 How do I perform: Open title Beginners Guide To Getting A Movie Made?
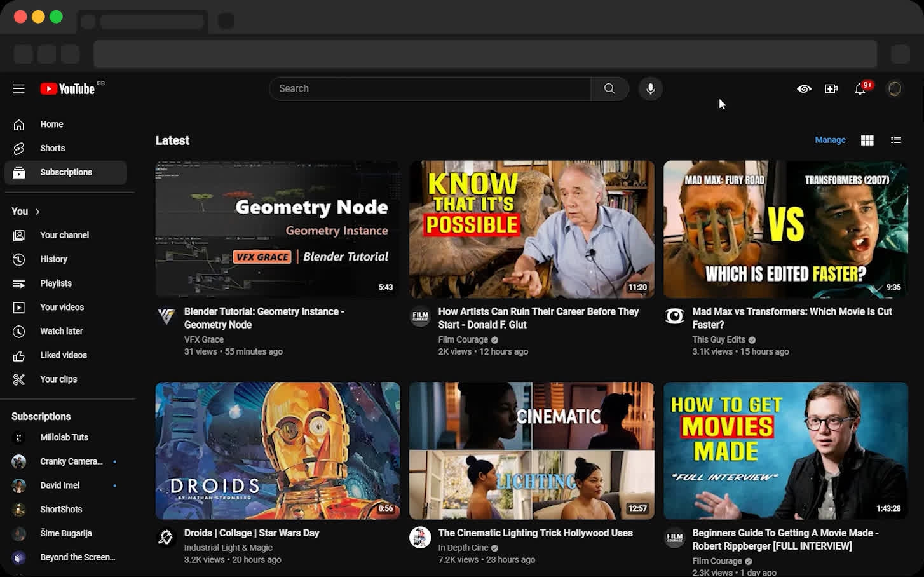pos(785,540)
